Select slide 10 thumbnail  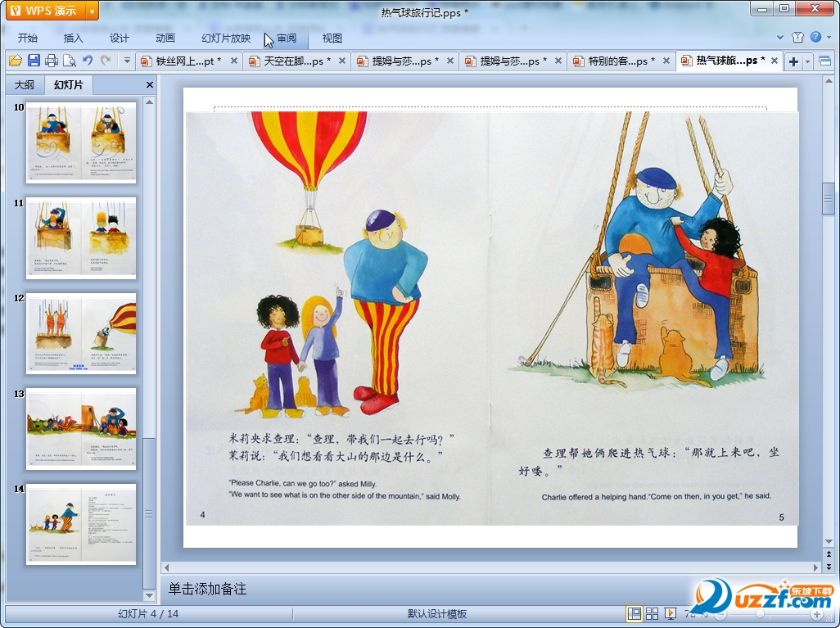coord(81,142)
